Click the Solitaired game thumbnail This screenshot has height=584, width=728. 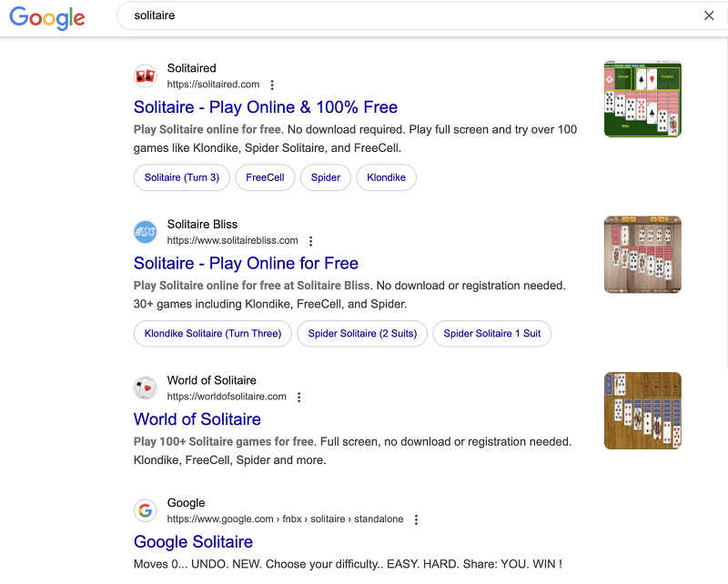(x=642, y=99)
